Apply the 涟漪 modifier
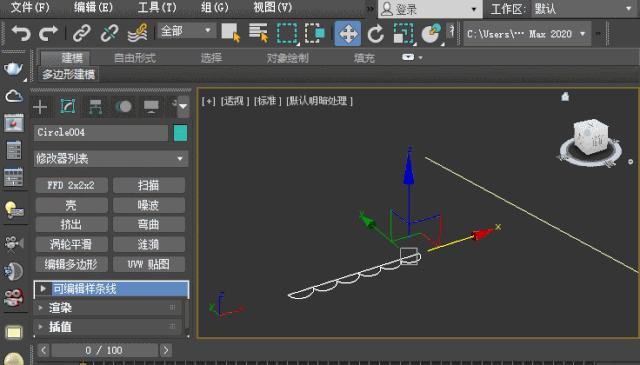Viewport: 640px width, 365px height. (149, 244)
